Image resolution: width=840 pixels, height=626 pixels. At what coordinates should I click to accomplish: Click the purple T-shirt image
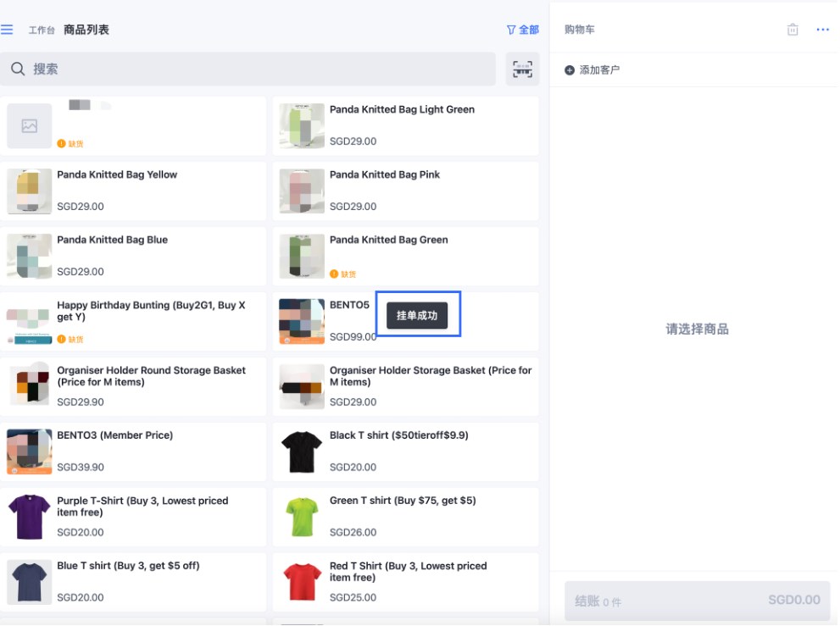(30, 517)
